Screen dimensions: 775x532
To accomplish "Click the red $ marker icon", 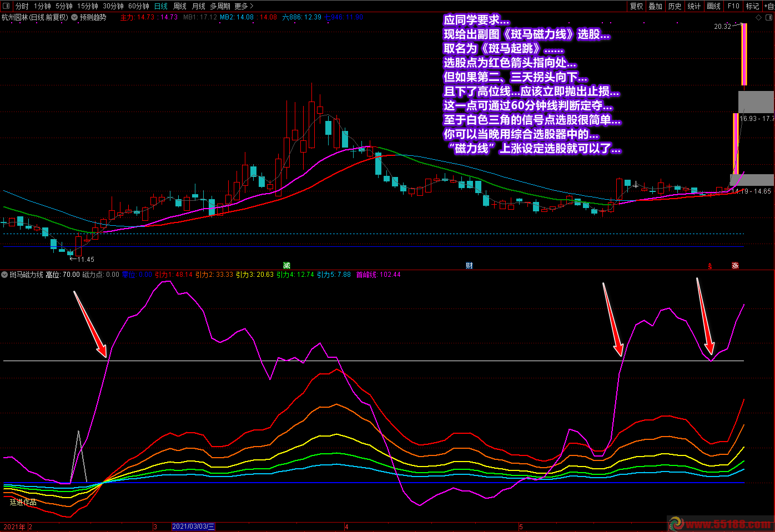I will pyautogui.click(x=710, y=266).
